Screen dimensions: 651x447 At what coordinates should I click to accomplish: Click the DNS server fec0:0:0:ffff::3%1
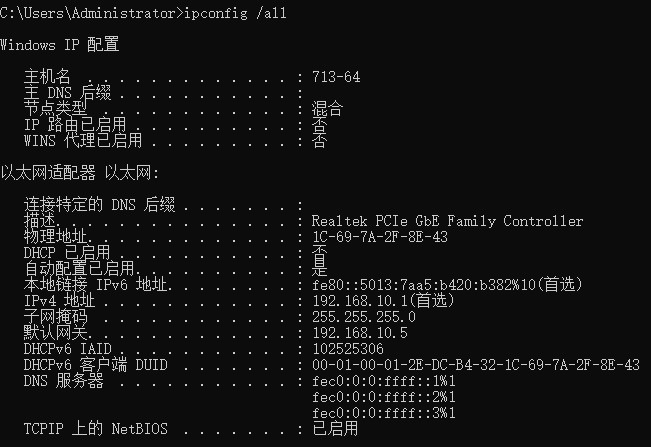point(383,413)
